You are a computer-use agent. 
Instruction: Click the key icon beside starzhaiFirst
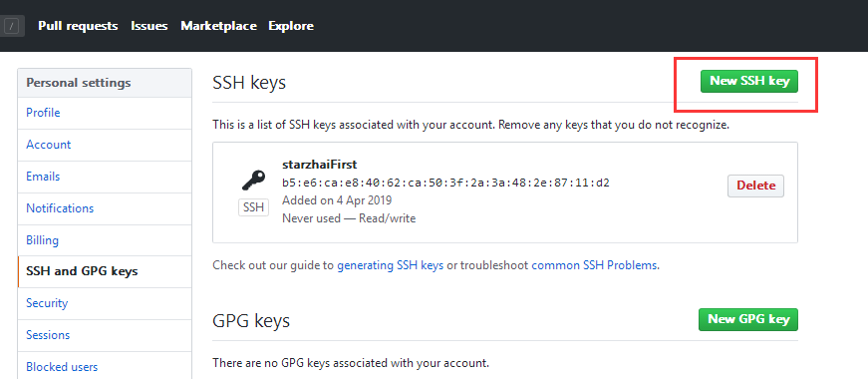[253, 181]
